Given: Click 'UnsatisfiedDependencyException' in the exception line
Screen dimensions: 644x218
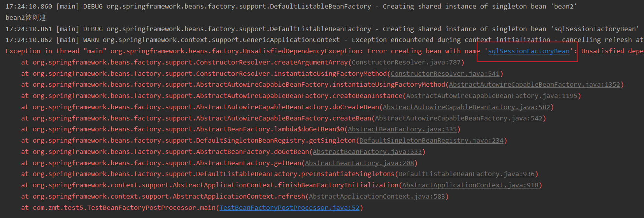Looking at the screenshot, I should click(301, 51).
